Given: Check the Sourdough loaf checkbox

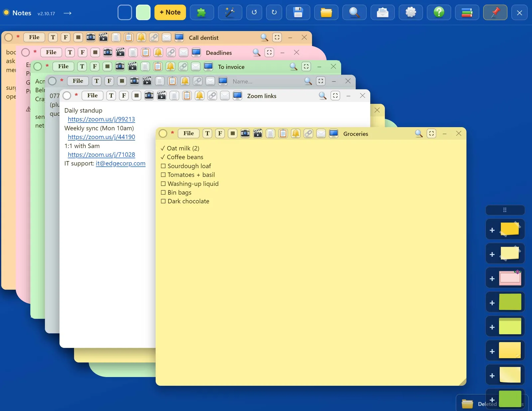Looking at the screenshot, I should 163,166.
